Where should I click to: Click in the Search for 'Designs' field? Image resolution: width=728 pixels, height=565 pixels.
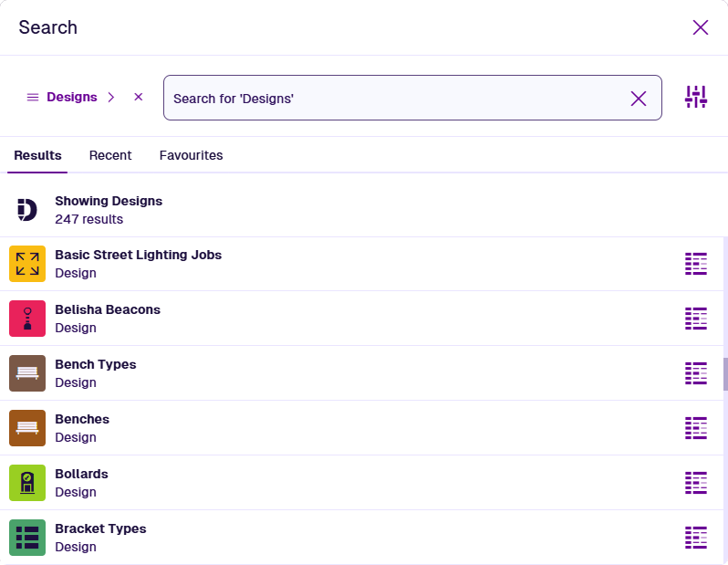[x=392, y=99]
